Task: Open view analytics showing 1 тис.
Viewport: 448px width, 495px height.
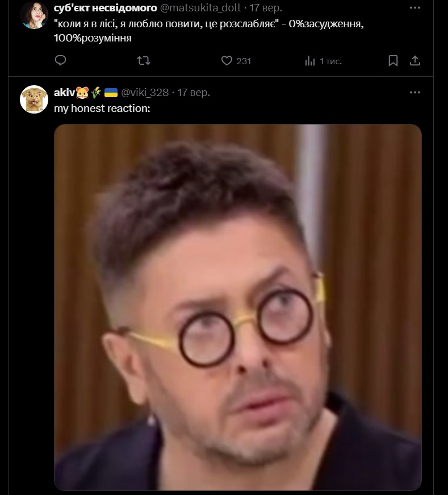Action: (x=310, y=60)
